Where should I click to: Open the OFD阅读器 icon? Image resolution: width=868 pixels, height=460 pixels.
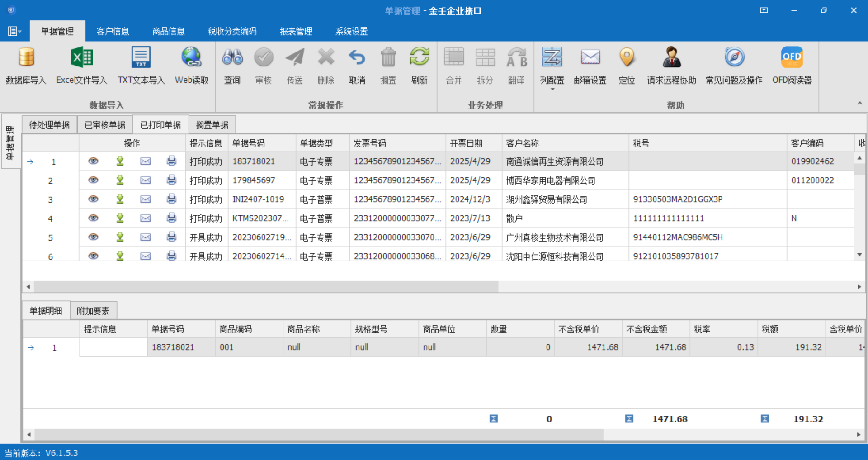click(x=792, y=58)
